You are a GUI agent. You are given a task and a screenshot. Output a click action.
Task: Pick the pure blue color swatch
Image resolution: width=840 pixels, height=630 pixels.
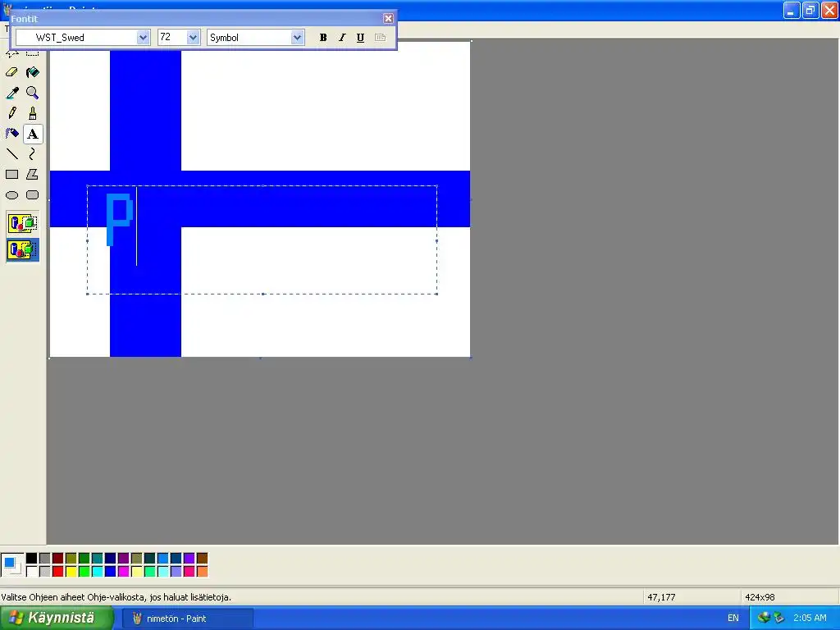111,572
